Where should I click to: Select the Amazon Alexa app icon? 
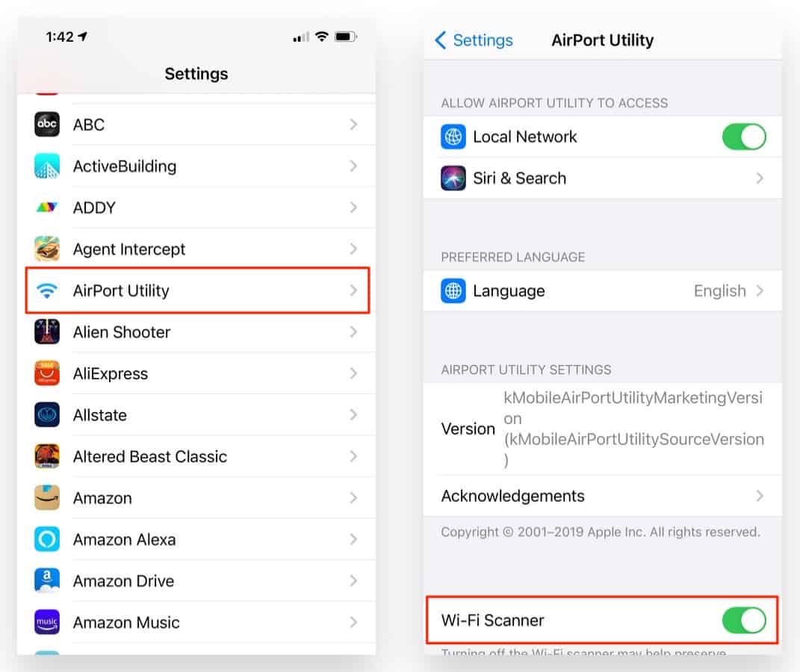(x=46, y=539)
